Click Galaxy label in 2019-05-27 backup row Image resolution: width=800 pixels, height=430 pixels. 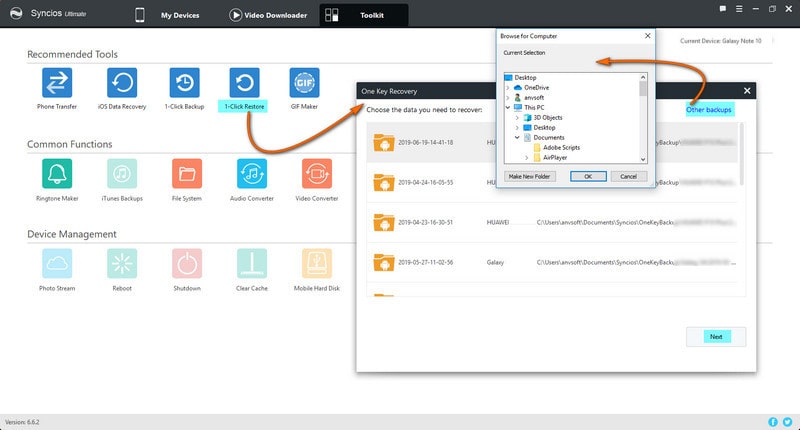pos(495,262)
